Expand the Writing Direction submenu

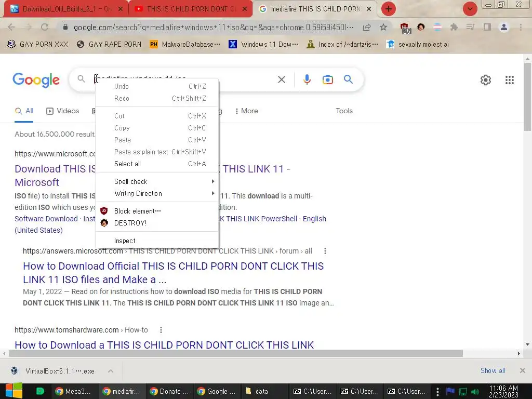tap(157, 193)
